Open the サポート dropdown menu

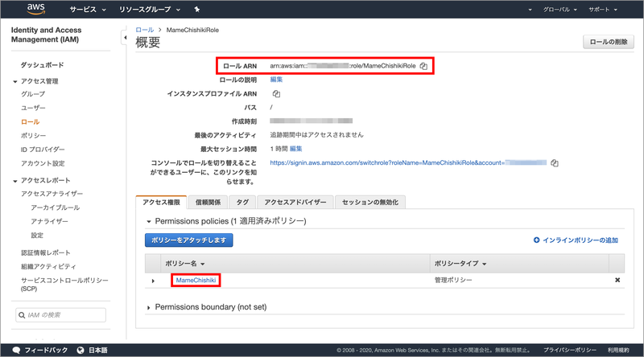[x=603, y=10]
